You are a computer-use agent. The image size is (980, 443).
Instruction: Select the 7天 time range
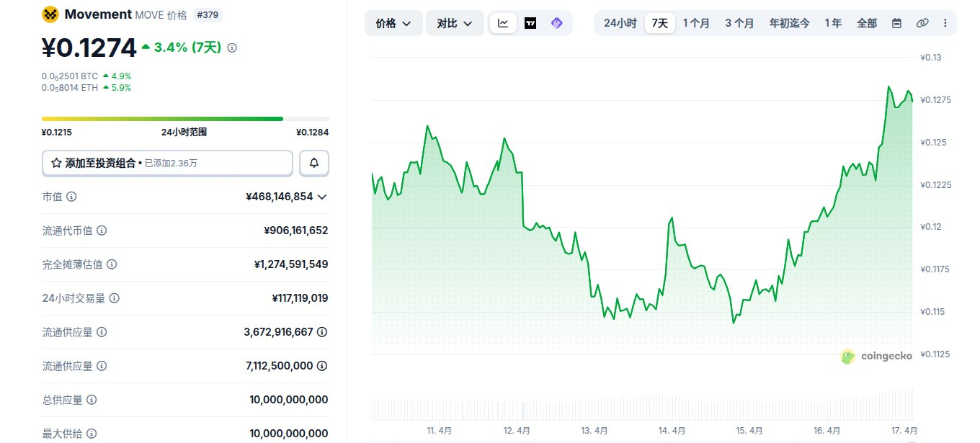(659, 23)
